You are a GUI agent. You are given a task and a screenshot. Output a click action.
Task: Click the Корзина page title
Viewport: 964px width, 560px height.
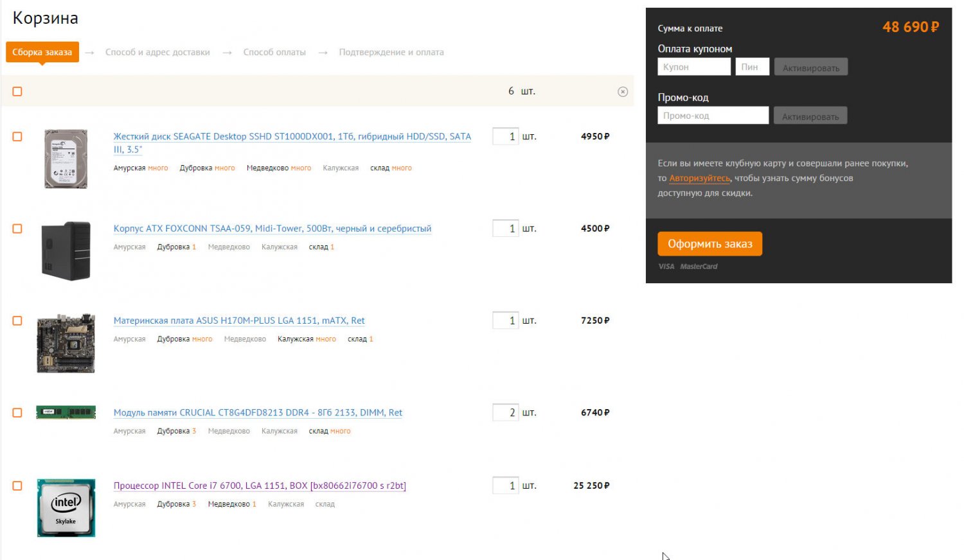click(x=46, y=18)
